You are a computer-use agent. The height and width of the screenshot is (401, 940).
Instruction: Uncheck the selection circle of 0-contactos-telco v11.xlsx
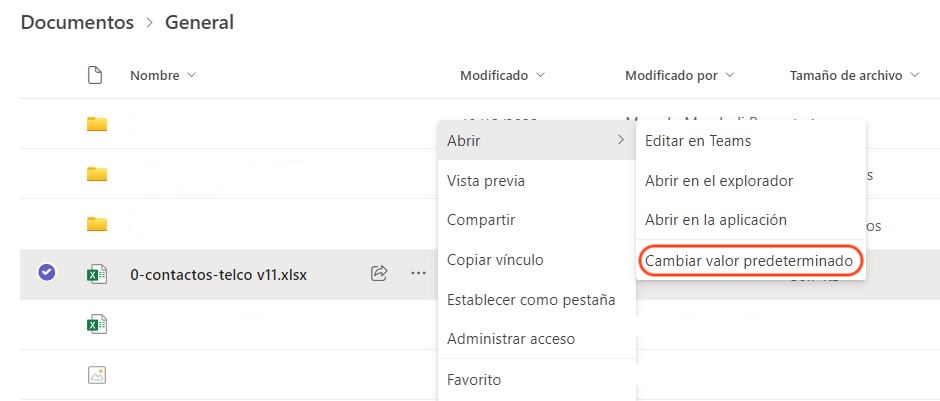tap(47, 273)
